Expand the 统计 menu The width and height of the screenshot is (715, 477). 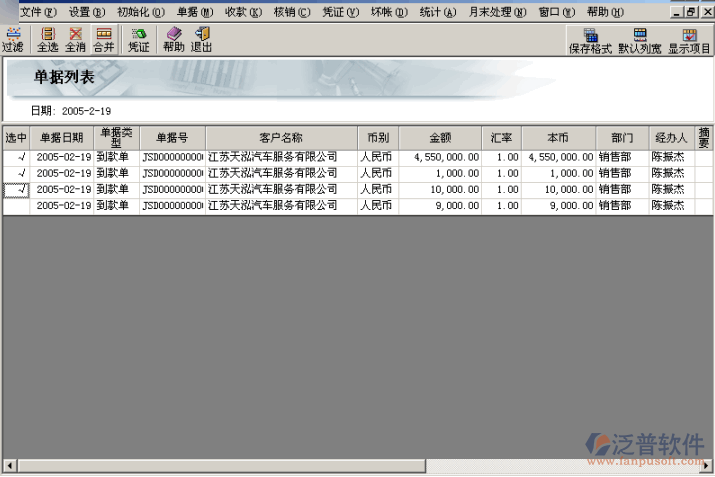438,12
